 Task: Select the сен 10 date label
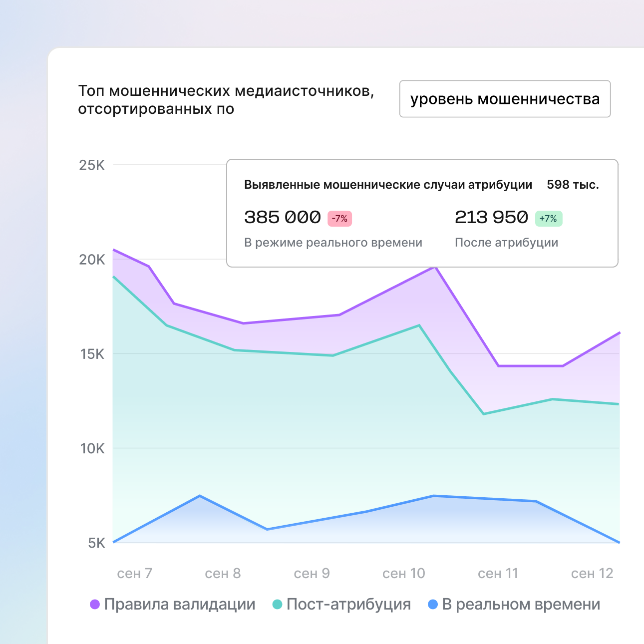coord(403,574)
